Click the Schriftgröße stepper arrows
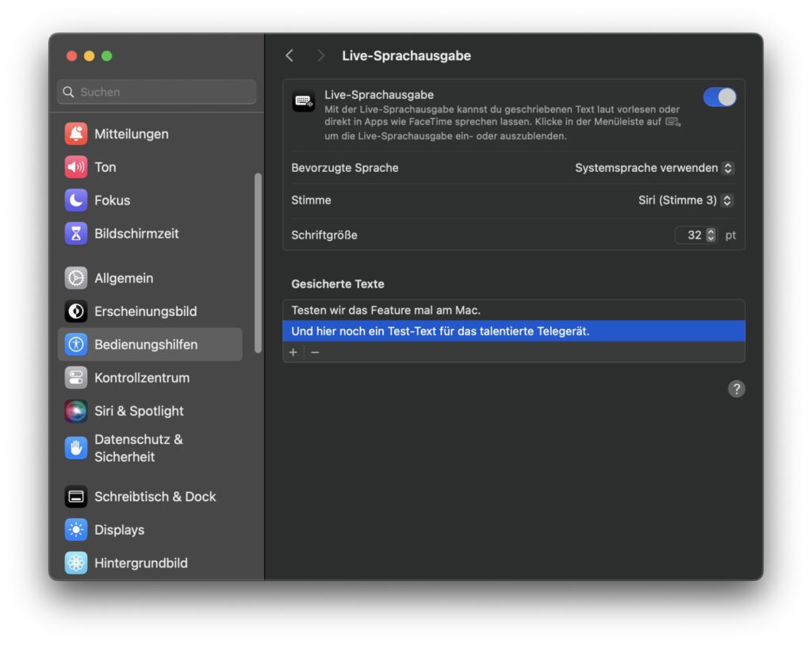Viewport: 812px width, 645px height. 710,235
